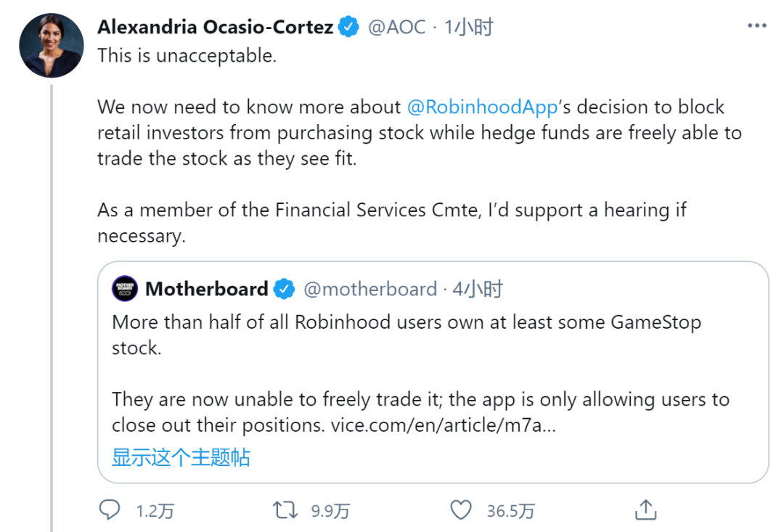Click the 9.9万 retweet count
This screenshot has height=532, width=784.
tap(330, 511)
